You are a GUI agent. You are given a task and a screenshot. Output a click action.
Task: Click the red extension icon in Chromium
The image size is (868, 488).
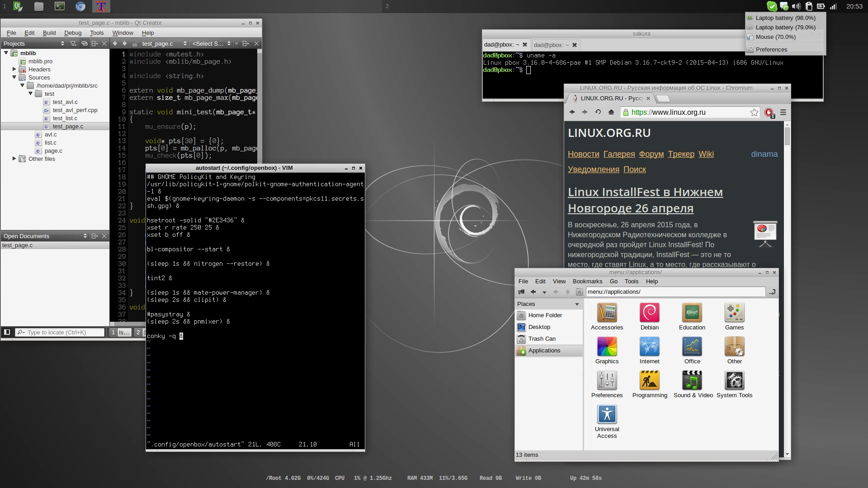pyautogui.click(x=769, y=113)
